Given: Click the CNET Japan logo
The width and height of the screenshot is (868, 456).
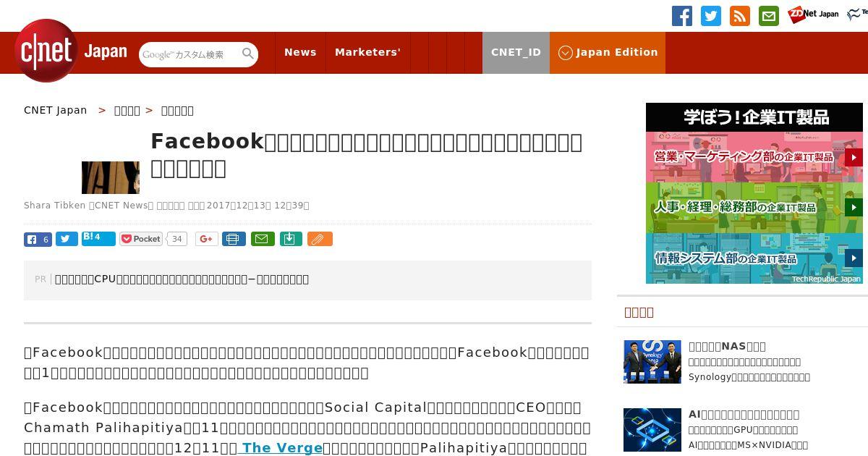Looking at the screenshot, I should tap(71, 51).
